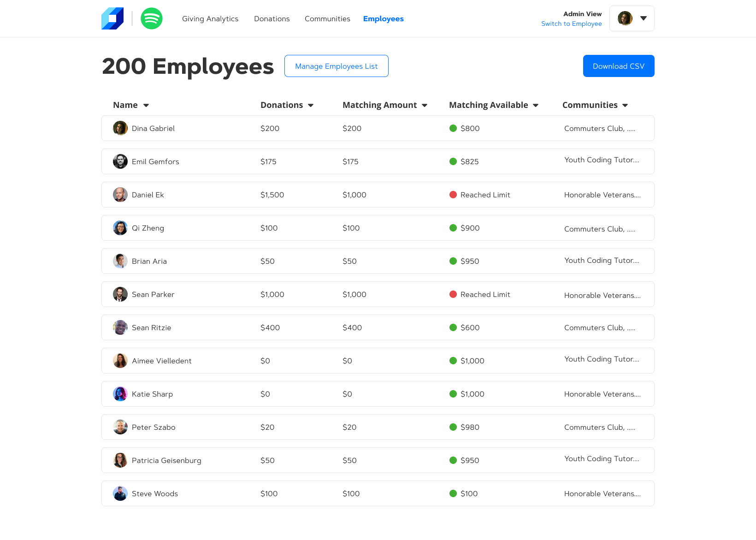This screenshot has height=540, width=756.
Task: Click Brian Aria's profile picture
Action: click(120, 261)
